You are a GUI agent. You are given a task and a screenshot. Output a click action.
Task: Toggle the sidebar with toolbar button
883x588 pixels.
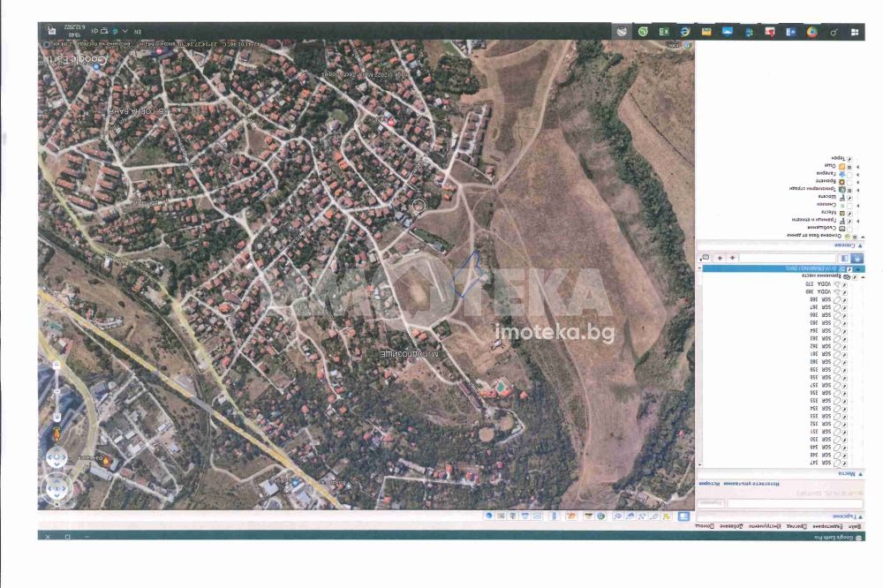click(683, 515)
